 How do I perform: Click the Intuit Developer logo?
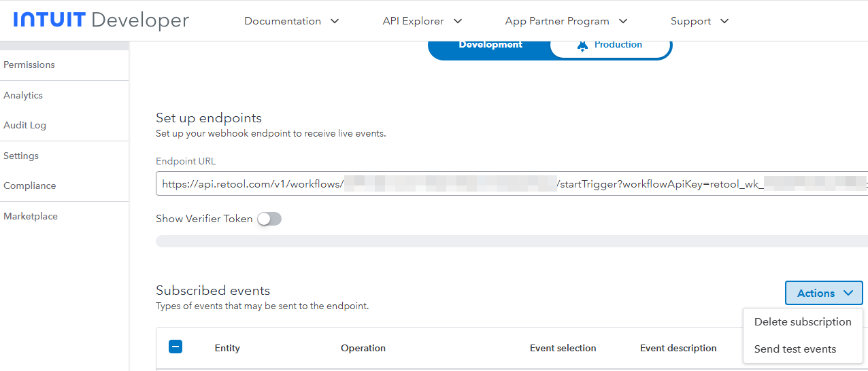[x=101, y=20]
